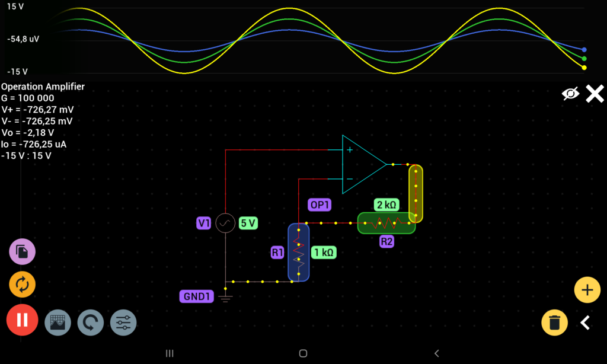This screenshot has height=364, width=607.
Task: Add a new component with plus button
Action: click(587, 290)
